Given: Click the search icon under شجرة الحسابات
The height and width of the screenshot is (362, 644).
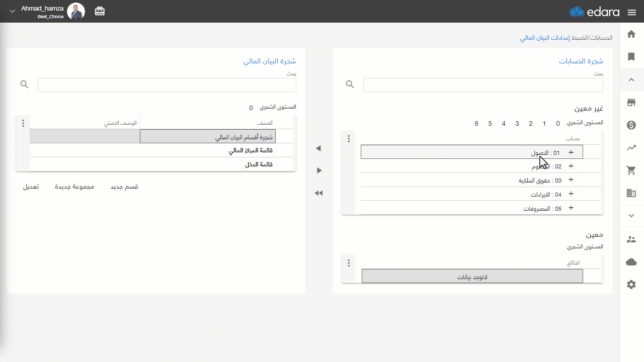Looking at the screenshot, I should click(350, 84).
